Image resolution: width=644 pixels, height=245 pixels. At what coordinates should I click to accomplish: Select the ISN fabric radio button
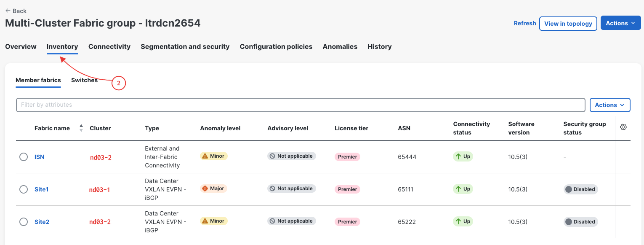(x=24, y=157)
